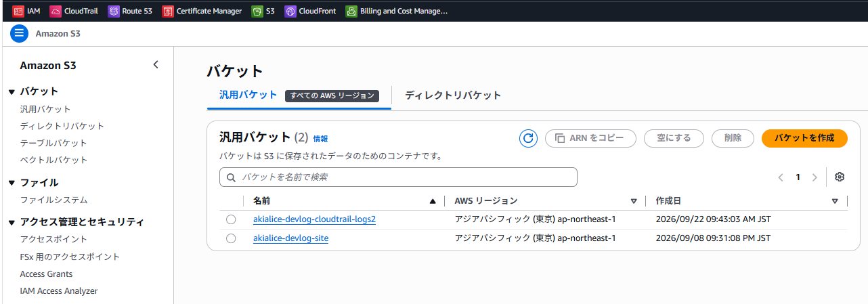Open the CloudTrail shortcut icon
The height and width of the screenshot is (304, 868).
click(x=56, y=11)
